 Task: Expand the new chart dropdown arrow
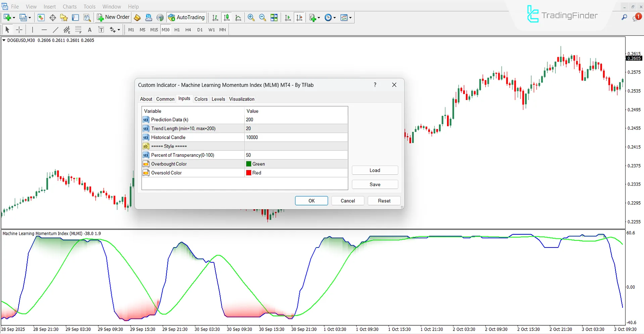(x=14, y=18)
